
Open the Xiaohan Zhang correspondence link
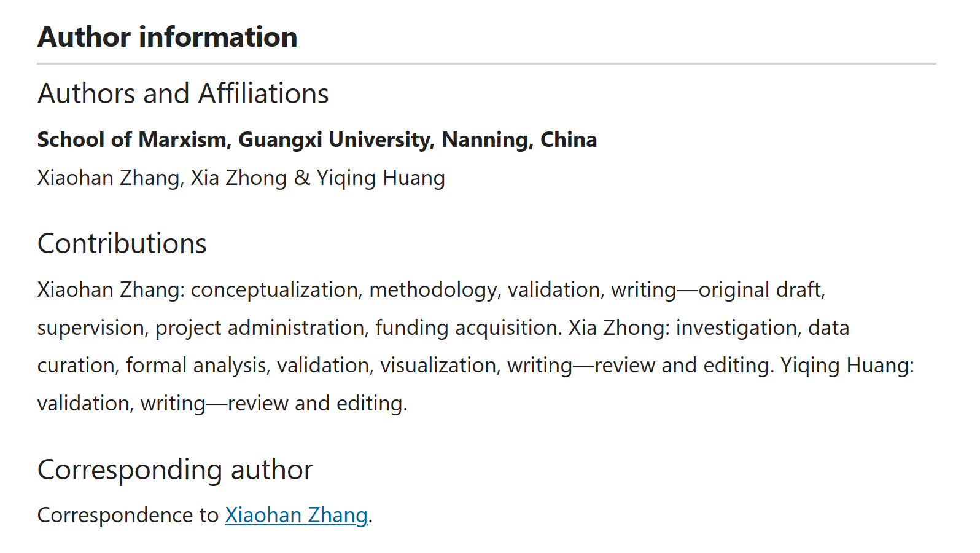pos(296,515)
